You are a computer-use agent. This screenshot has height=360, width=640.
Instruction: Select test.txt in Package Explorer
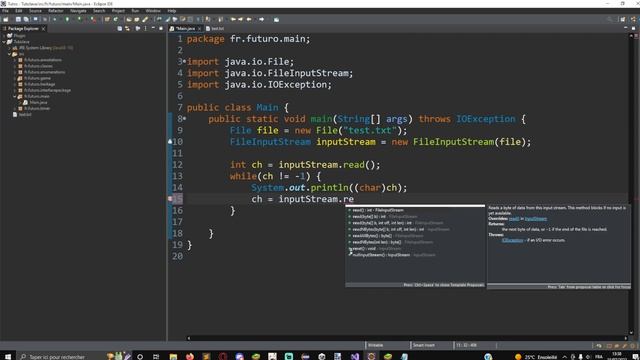pos(22,115)
